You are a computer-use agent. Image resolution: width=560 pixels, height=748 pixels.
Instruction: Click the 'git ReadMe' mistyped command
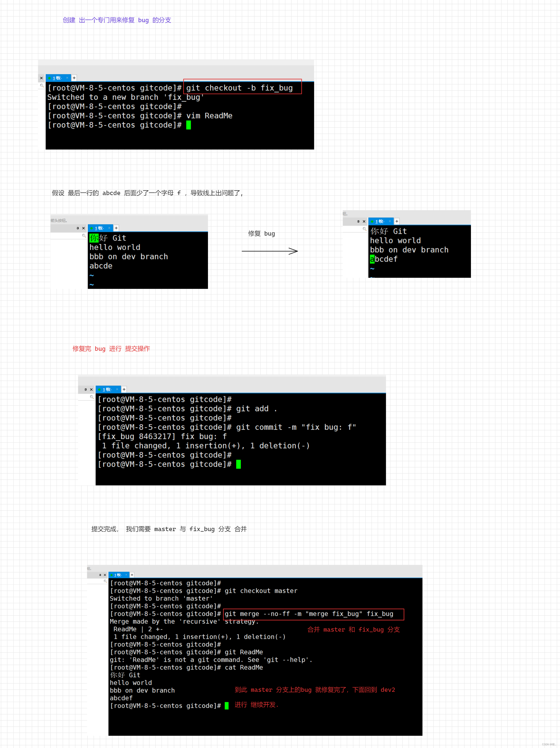(x=244, y=652)
